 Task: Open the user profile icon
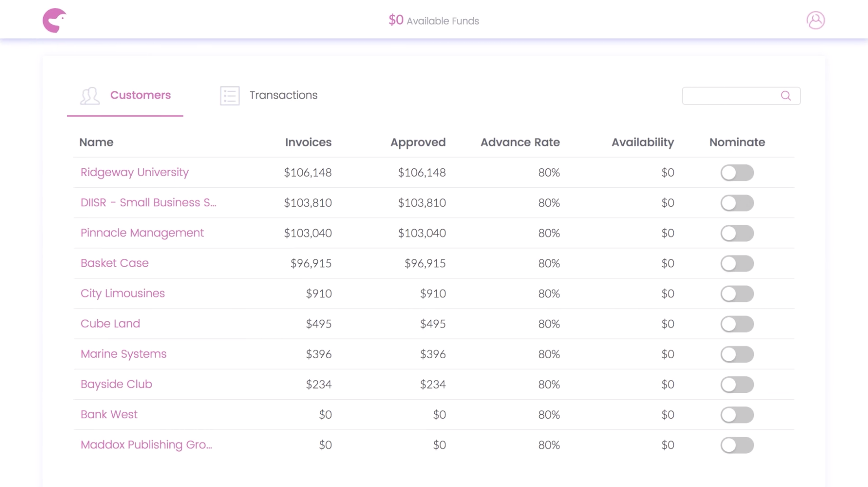coord(815,20)
